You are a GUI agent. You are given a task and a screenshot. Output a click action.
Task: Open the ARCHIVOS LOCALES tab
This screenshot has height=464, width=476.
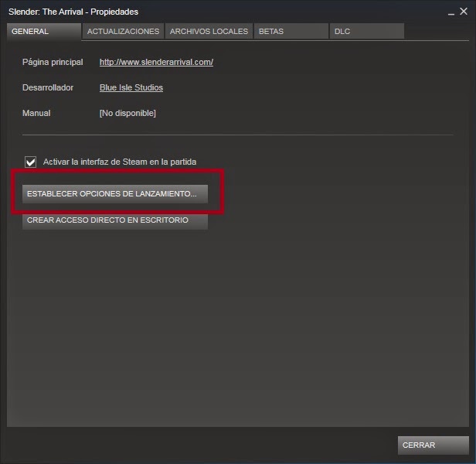point(209,31)
